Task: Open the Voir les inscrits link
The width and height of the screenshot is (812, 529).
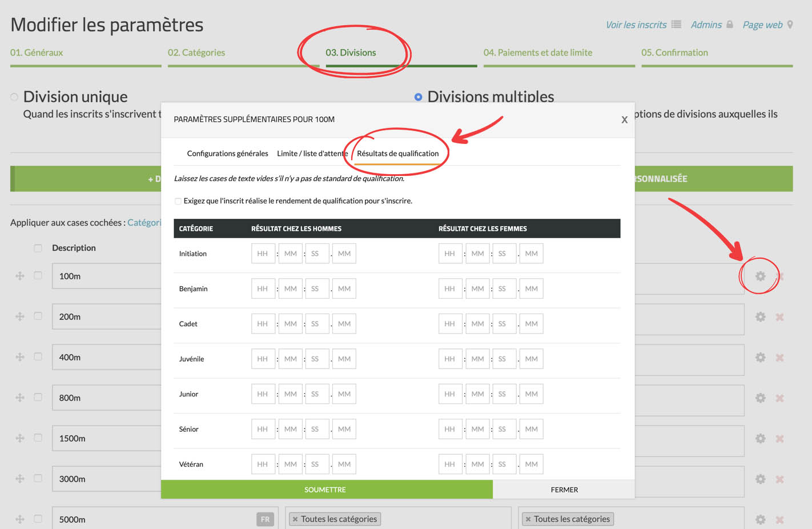Action: 636,25
